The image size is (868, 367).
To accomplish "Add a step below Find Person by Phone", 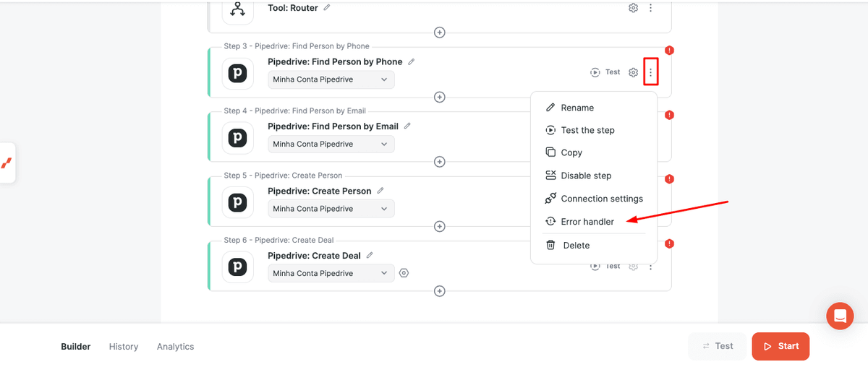I will click(439, 97).
